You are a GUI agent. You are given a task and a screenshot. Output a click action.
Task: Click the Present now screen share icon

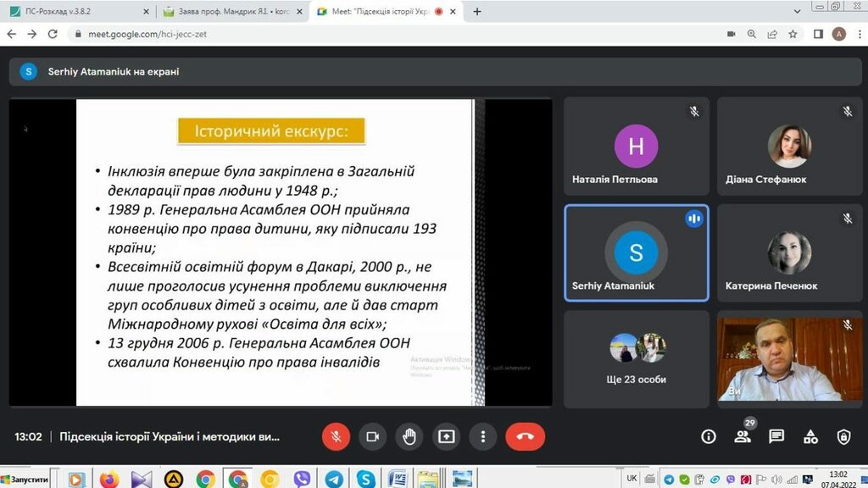(446, 436)
